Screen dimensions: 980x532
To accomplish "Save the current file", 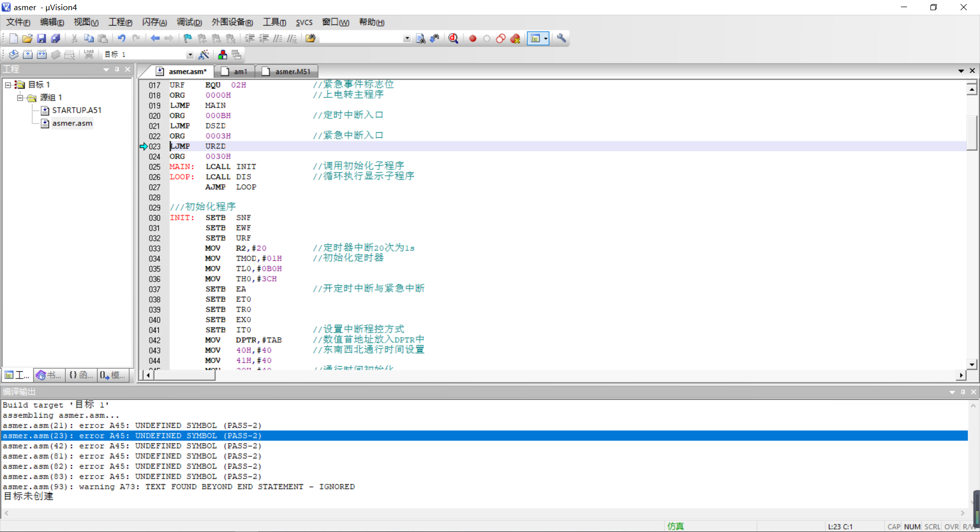I will pos(41,38).
